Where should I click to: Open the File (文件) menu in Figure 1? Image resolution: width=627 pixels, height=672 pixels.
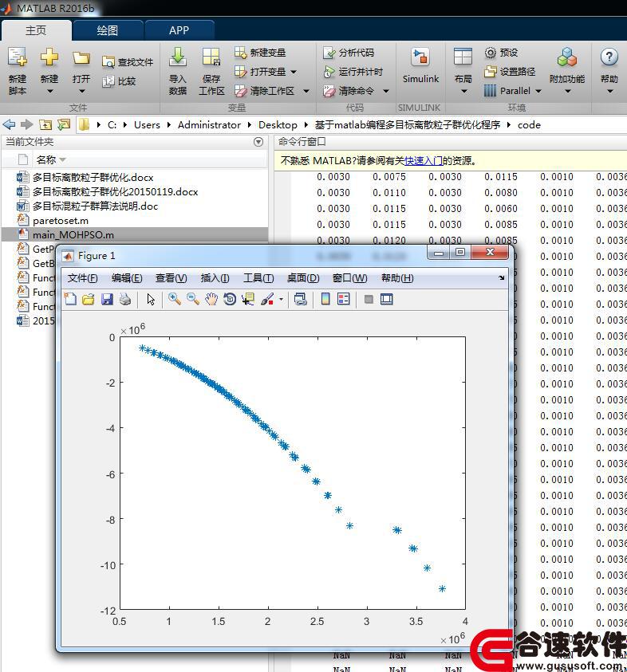[x=82, y=278]
